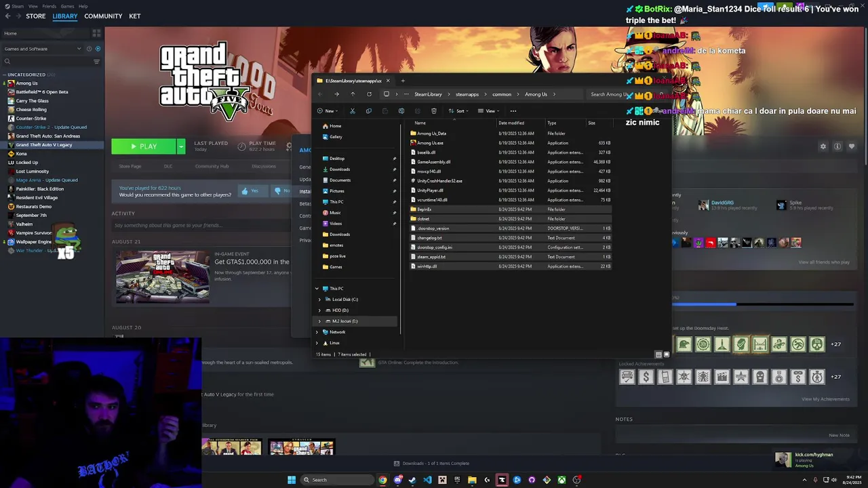Image resolution: width=868 pixels, height=488 pixels.
Task: Switch Explorer to details view in status bar
Action: point(658,354)
